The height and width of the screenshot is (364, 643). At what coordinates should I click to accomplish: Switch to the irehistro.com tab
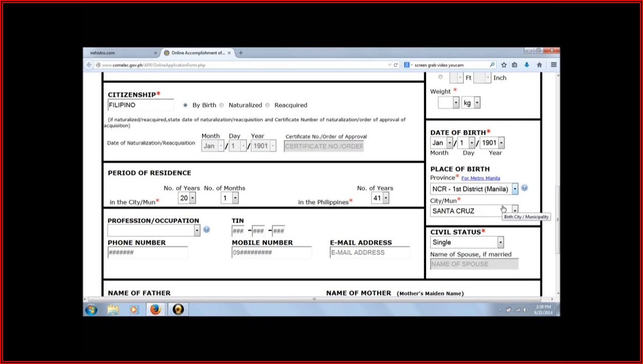pos(119,53)
